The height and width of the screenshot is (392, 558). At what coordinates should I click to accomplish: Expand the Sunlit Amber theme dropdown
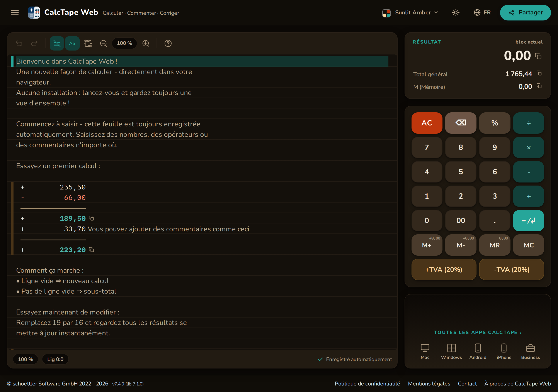pyautogui.click(x=410, y=13)
